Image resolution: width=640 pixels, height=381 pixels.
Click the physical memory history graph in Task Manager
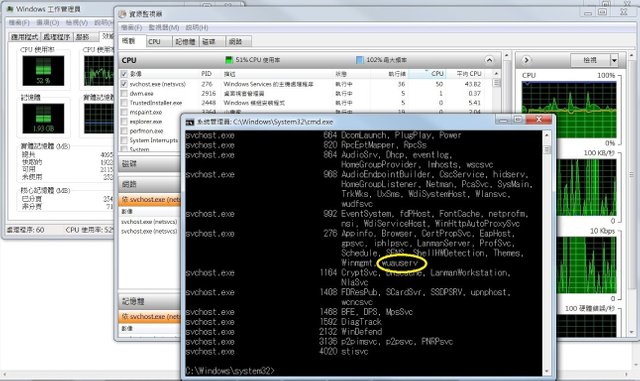click(98, 118)
